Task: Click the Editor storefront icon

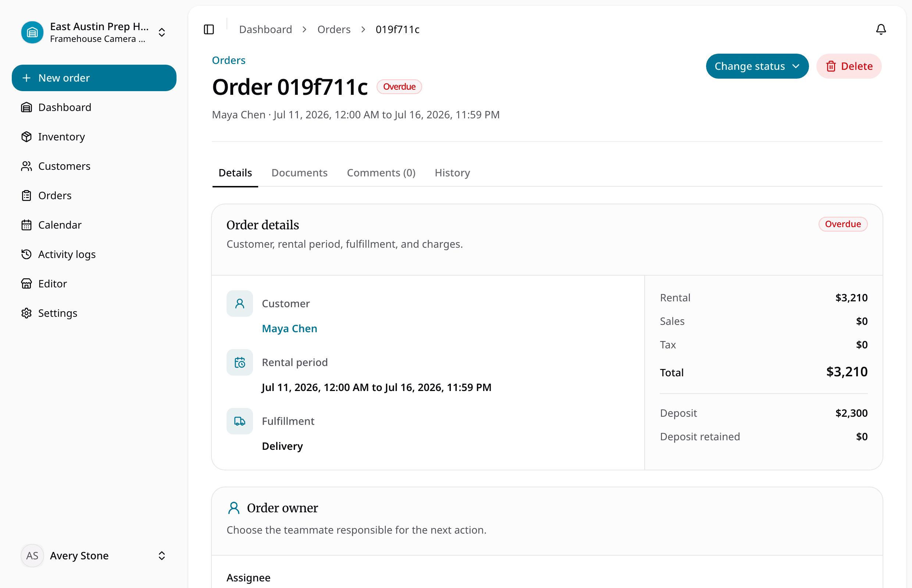Action: pos(26,284)
